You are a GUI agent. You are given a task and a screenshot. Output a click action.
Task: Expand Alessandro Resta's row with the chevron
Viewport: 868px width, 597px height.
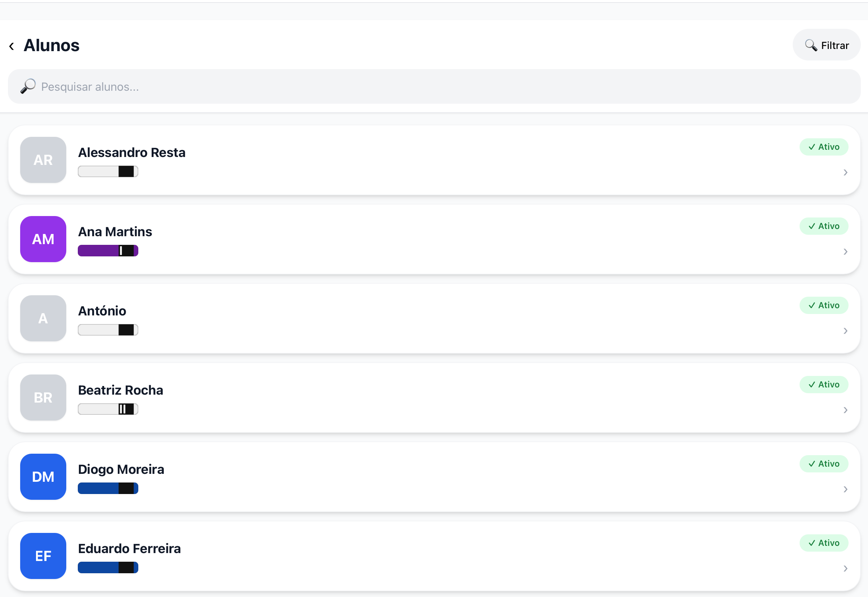coord(846,172)
